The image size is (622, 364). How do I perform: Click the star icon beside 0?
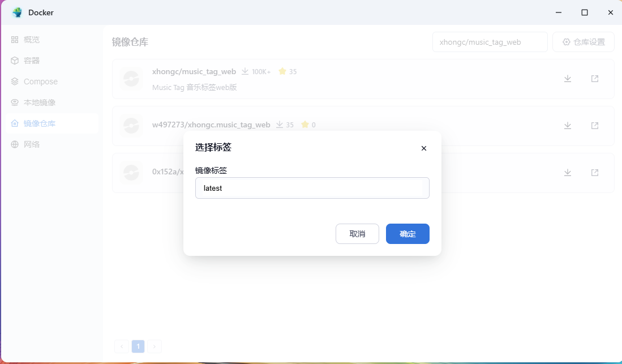(305, 125)
